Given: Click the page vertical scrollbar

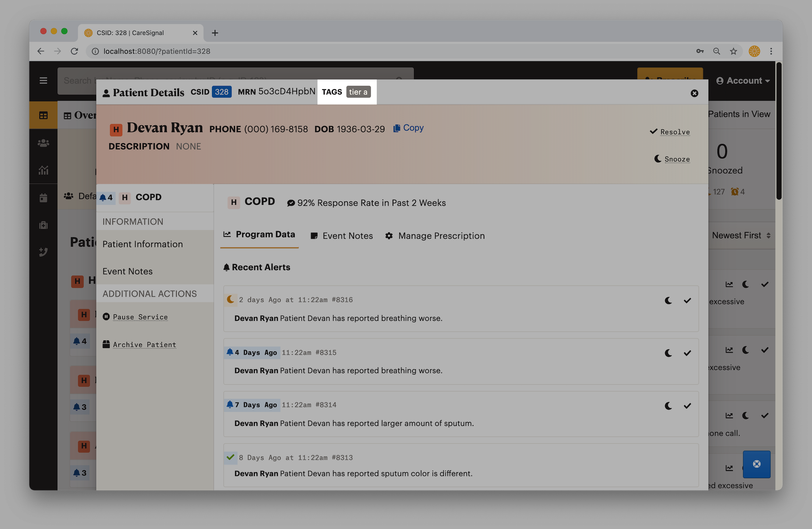Looking at the screenshot, I should (779, 131).
